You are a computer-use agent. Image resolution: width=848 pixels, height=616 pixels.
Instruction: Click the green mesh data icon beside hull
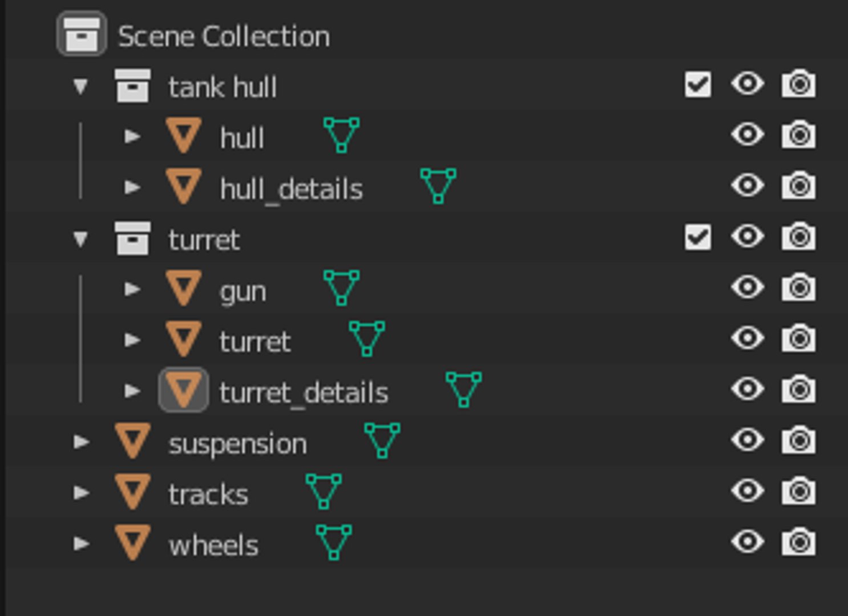341,135
